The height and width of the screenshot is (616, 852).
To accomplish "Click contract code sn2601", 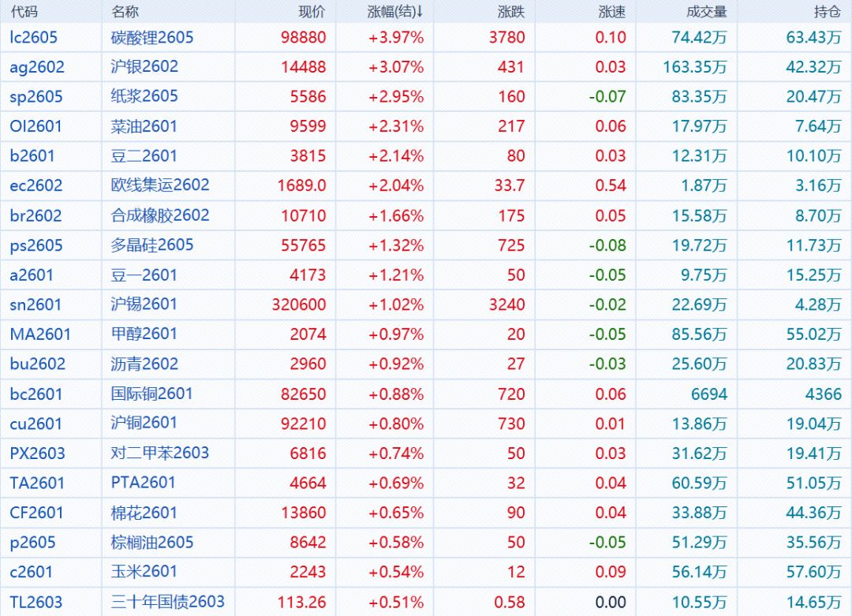I will (x=35, y=304).
